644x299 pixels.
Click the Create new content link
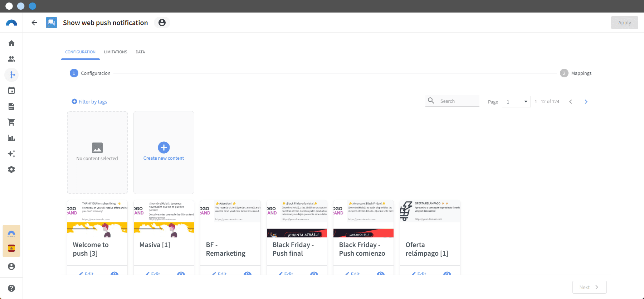164,158
